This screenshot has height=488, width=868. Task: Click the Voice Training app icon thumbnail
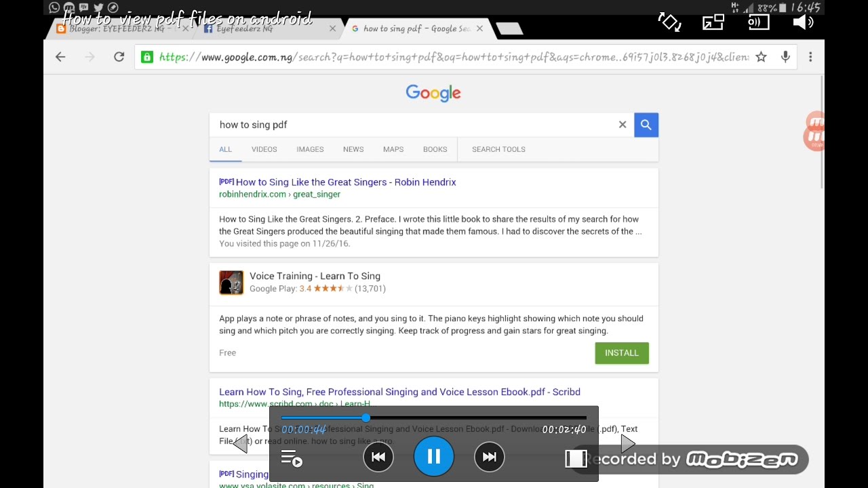click(231, 283)
